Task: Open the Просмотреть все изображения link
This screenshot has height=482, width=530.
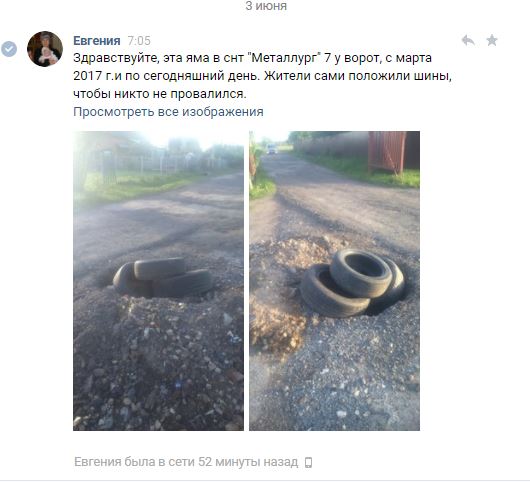Action: click(168, 112)
